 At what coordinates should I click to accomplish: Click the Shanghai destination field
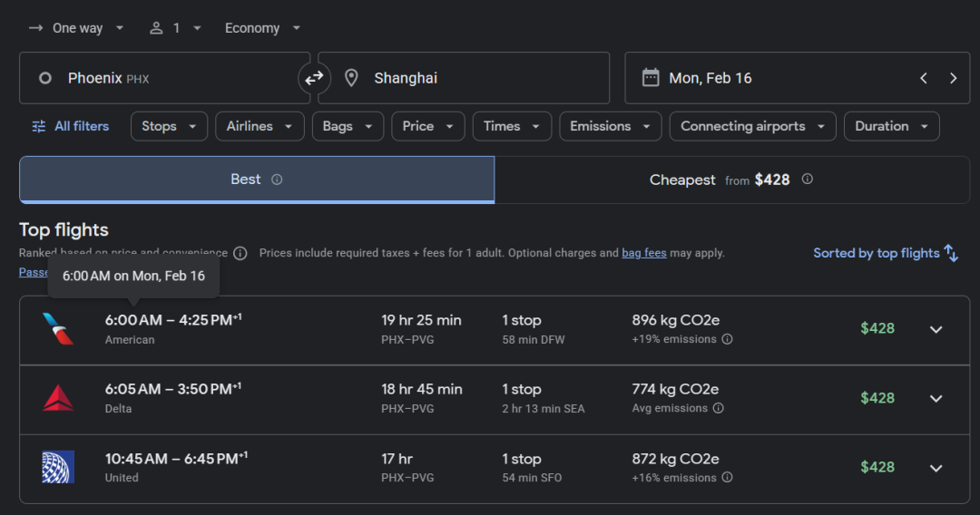[463, 78]
